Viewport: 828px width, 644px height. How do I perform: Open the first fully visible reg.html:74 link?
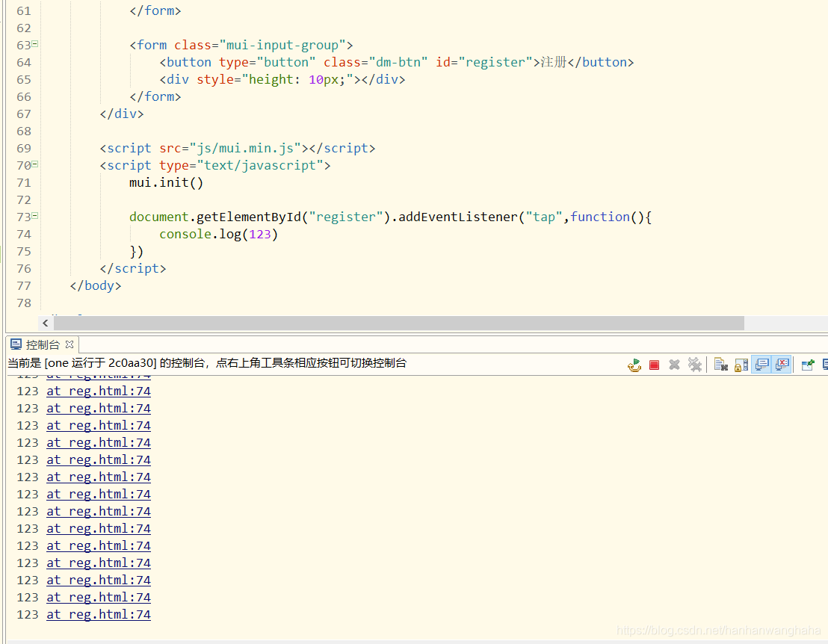point(98,391)
